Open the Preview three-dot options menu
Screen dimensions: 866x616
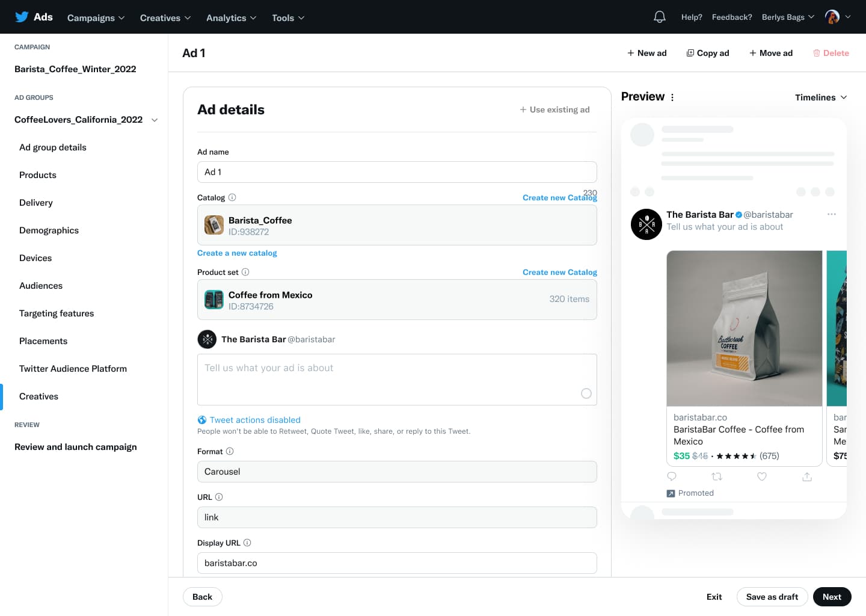click(x=672, y=97)
